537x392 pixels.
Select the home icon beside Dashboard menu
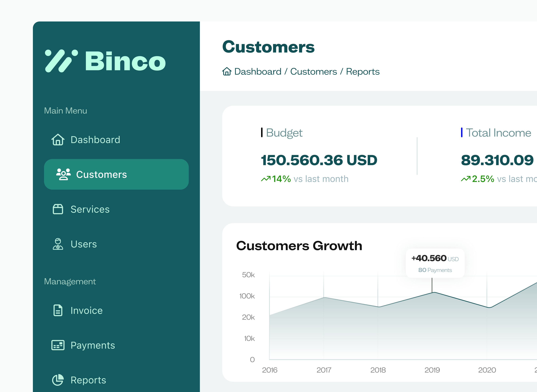pos(58,140)
